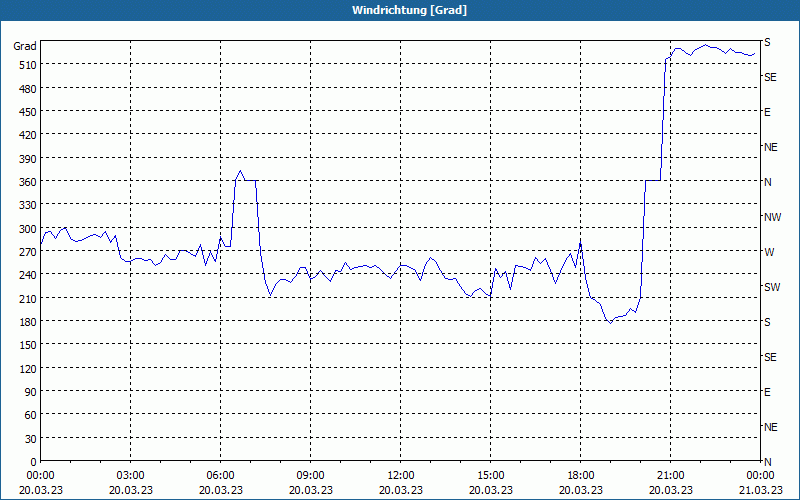This screenshot has width=800, height=500.
Task: Click the 300 degree axis label
Action: click(x=28, y=229)
